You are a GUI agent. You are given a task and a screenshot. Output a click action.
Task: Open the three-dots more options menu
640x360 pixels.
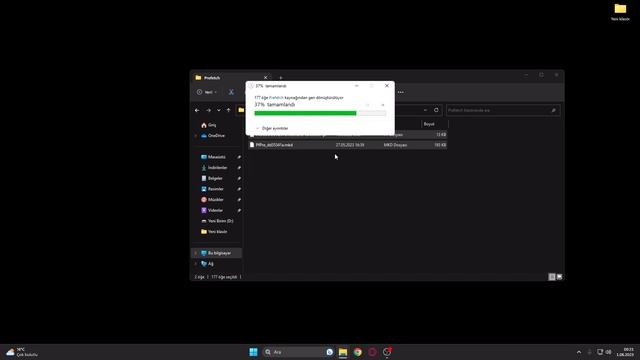401,92
